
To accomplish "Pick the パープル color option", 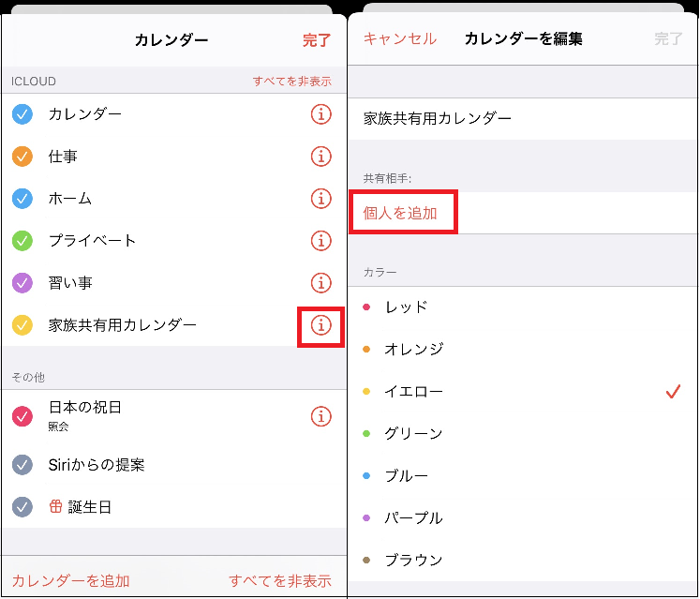I will point(413,517).
